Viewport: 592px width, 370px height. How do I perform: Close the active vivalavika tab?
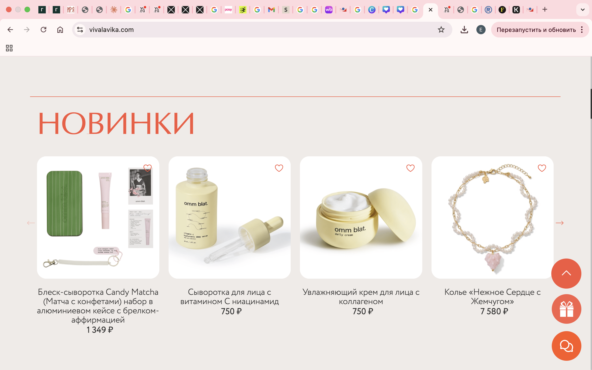(x=430, y=10)
